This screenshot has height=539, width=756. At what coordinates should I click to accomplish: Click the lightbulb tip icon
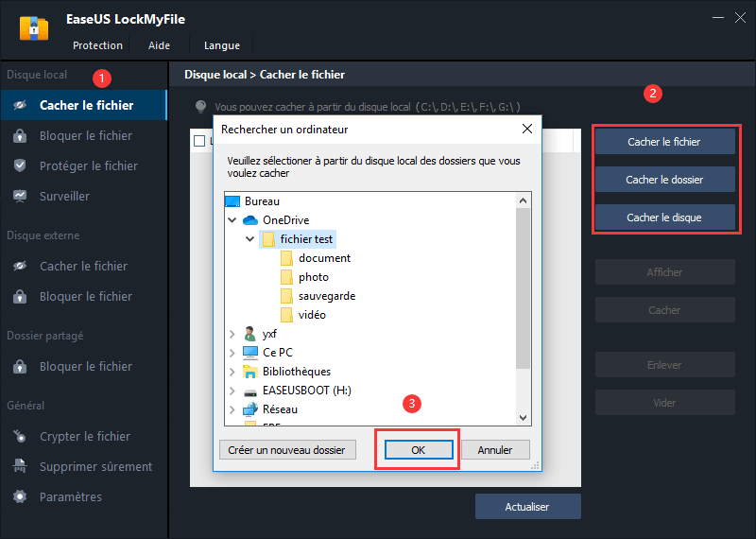click(x=200, y=107)
